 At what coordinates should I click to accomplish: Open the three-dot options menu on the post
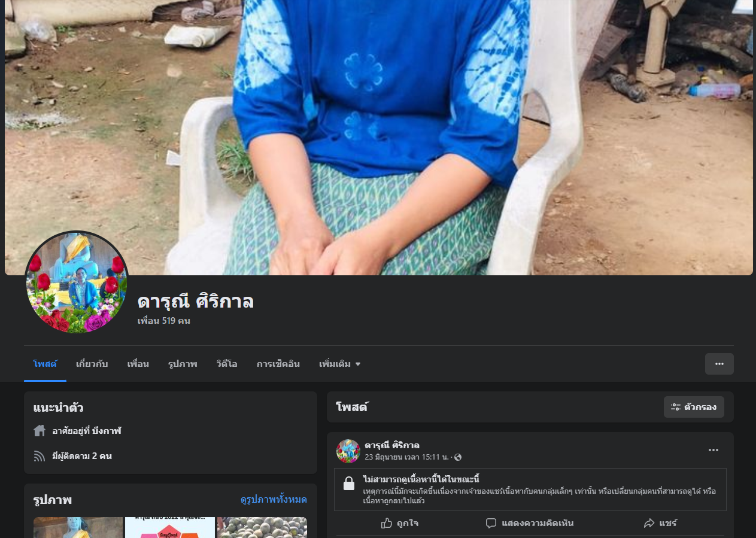714,450
